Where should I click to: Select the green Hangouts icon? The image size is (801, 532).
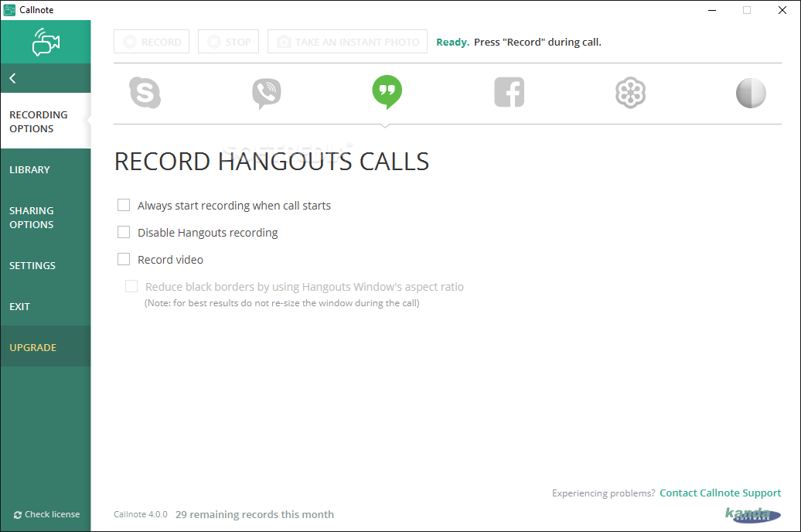387,92
